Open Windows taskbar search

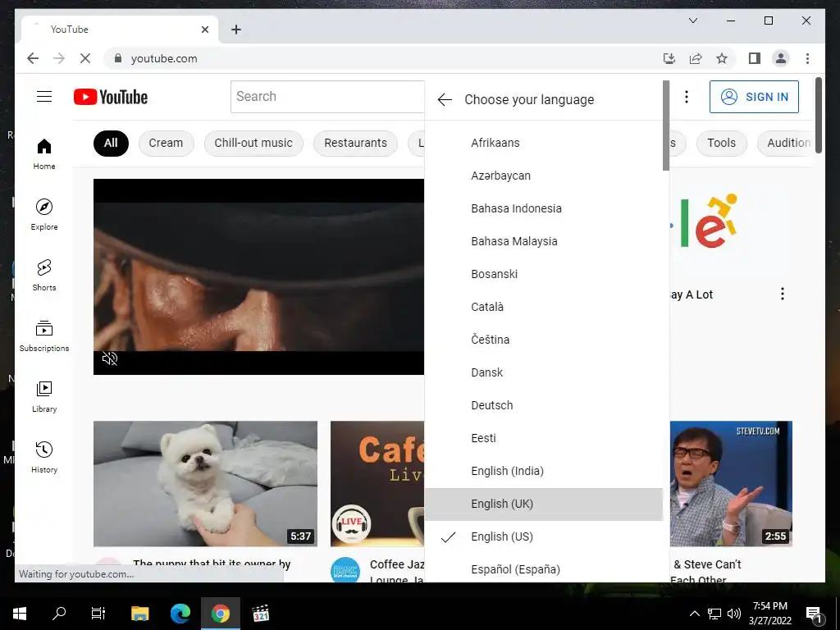coord(59,614)
